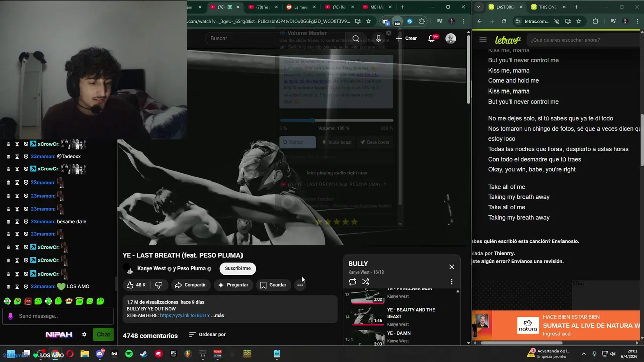The image size is (644, 362).
Task: Save video with the Guardar button
Action: coord(273,285)
